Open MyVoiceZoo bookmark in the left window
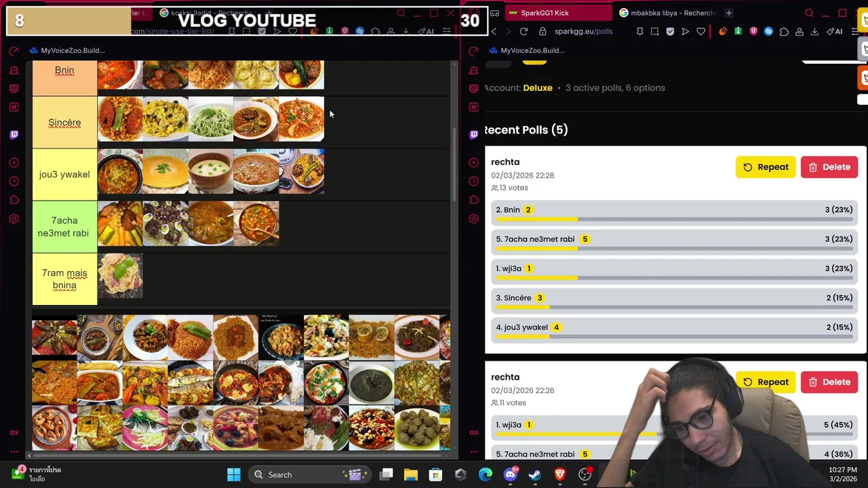 (66, 50)
